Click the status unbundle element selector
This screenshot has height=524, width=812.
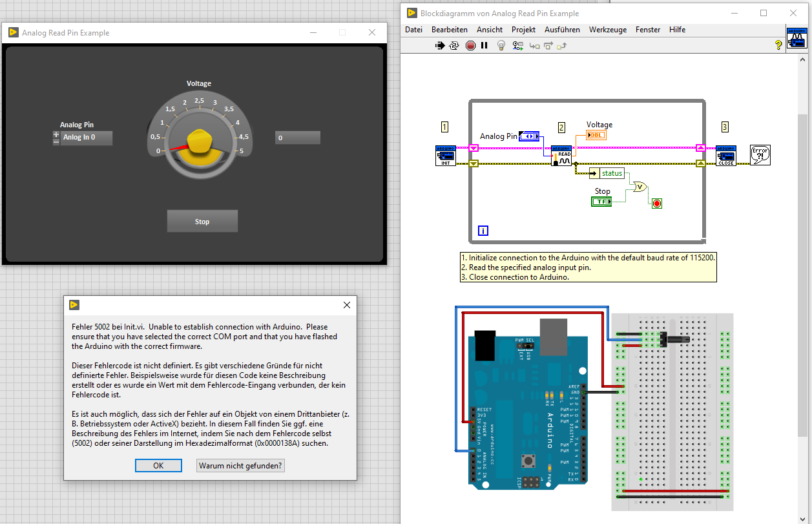tap(611, 173)
